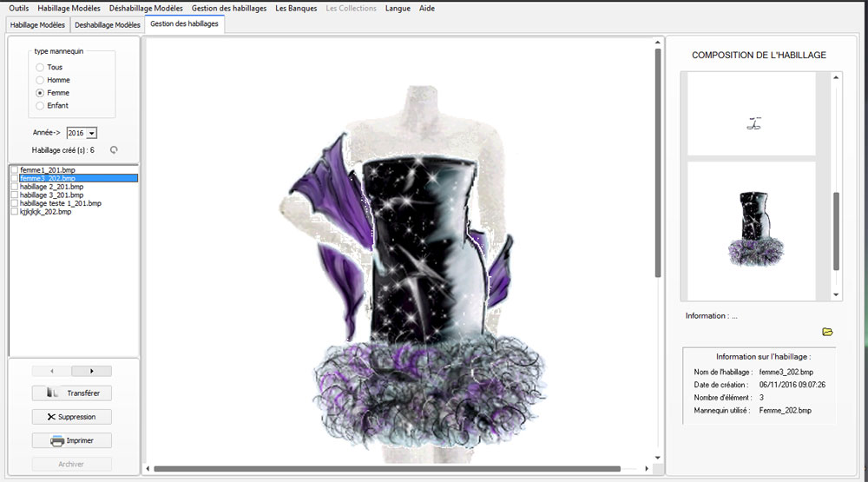Switch to the Deshabillage Modèles tab

click(108, 24)
